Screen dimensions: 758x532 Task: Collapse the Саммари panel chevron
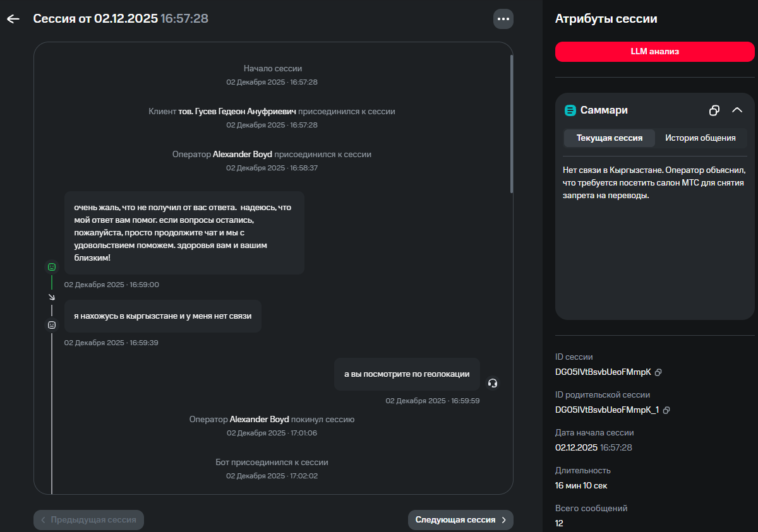(737, 110)
